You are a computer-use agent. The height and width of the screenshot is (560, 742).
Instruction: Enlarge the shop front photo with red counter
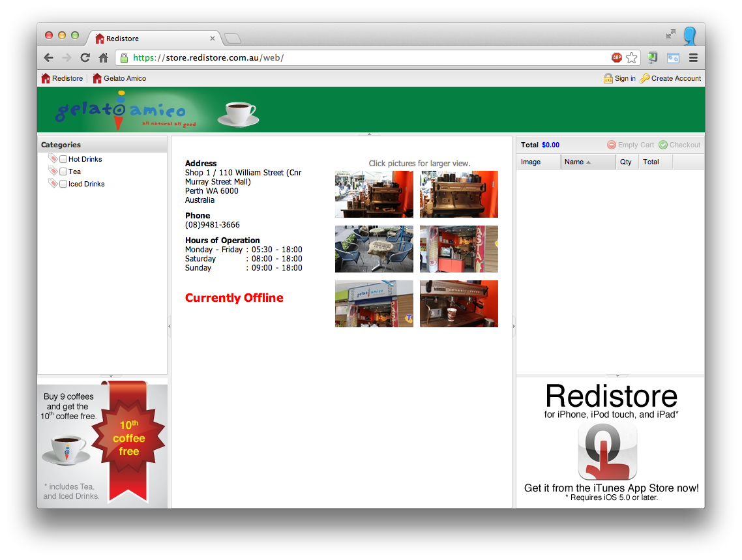tap(458, 249)
